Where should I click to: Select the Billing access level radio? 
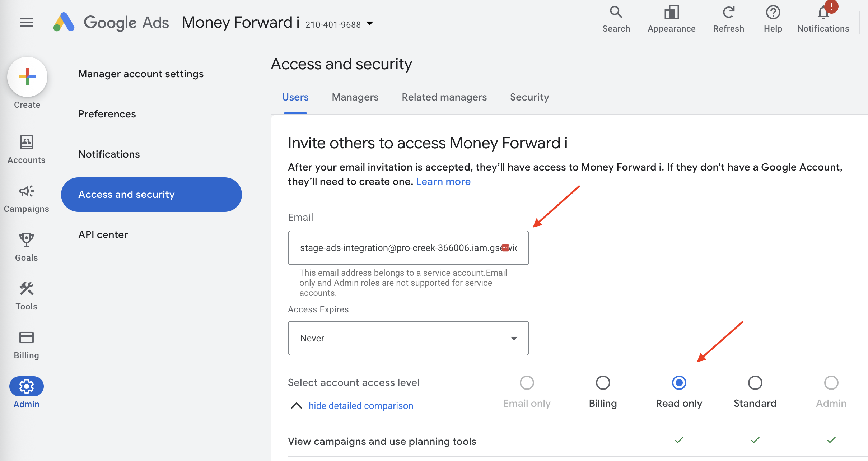[603, 383]
